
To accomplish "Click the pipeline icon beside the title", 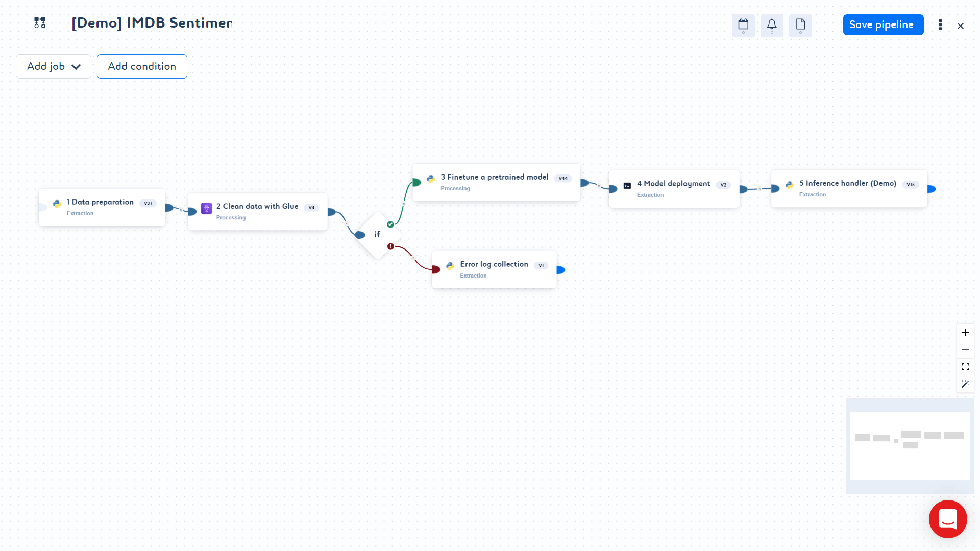I will [40, 22].
